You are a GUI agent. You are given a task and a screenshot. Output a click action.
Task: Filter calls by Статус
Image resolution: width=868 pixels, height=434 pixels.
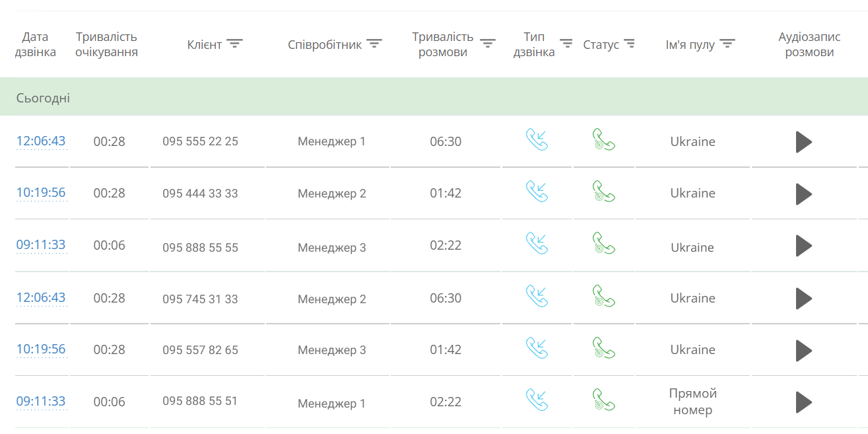tap(630, 44)
